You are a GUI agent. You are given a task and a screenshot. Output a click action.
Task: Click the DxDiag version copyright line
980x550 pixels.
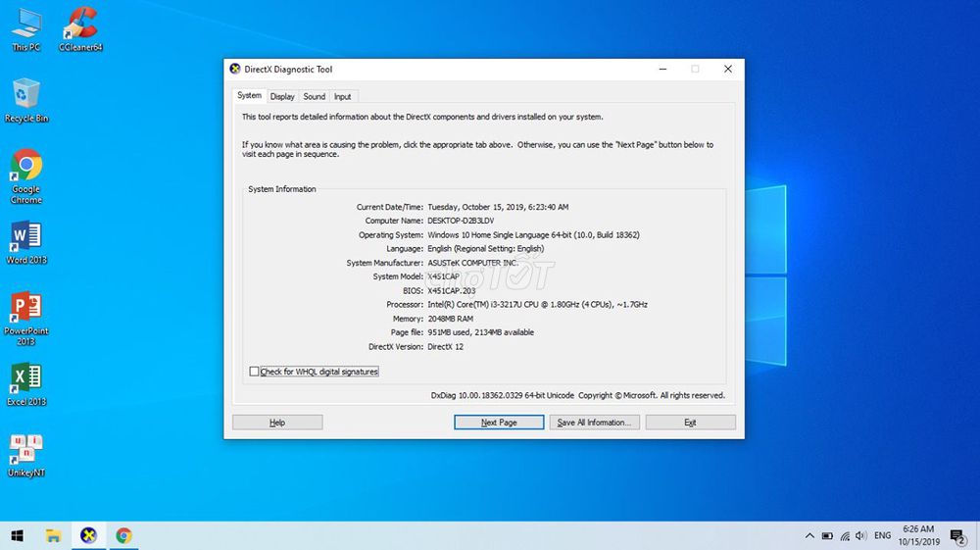577,396
